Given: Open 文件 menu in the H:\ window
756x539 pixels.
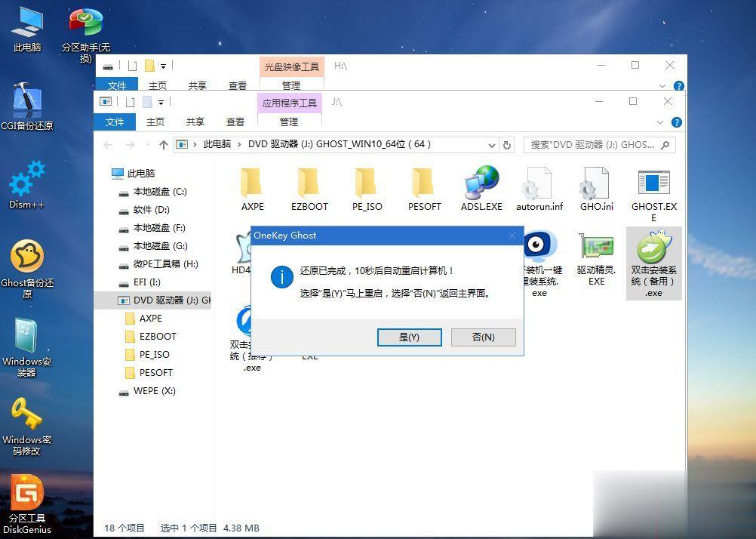Looking at the screenshot, I should point(117,85).
